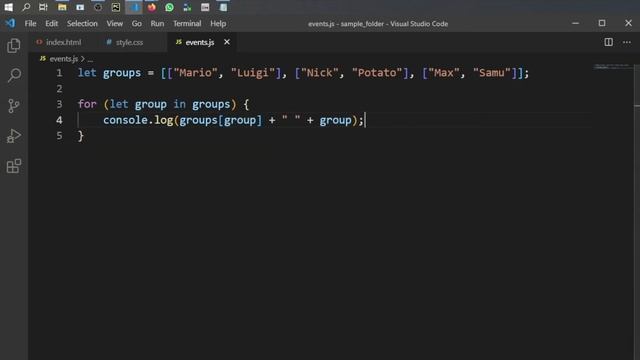The image size is (640, 360).
Task: Open File Explorer from the taskbar
Action: click(62, 7)
